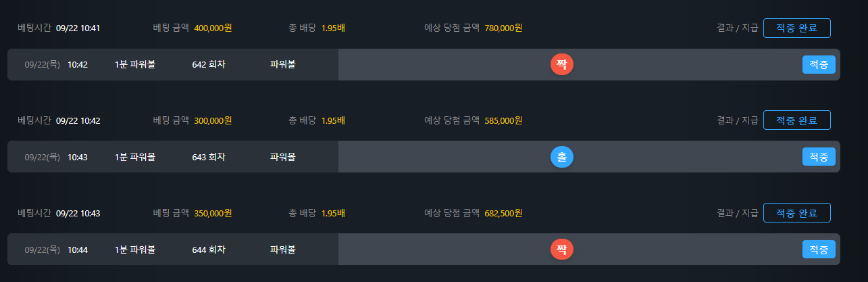Click the blue 적중 tag on round 643
The image size is (868, 282).
click(819, 157)
